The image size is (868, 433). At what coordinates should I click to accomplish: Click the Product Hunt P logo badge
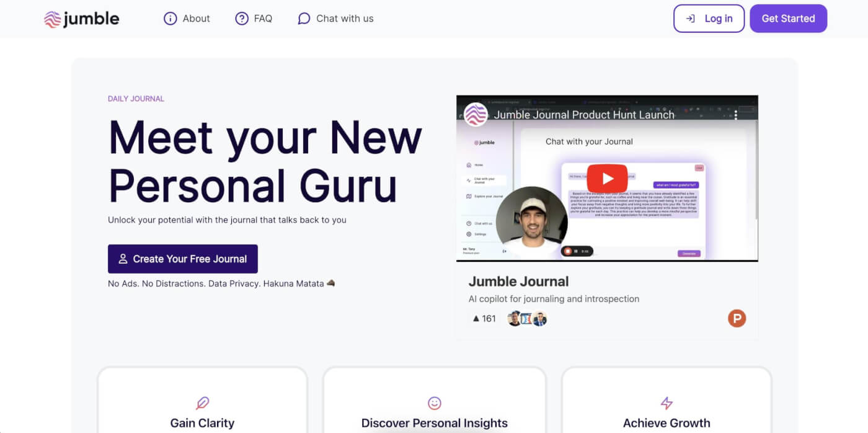(x=737, y=319)
